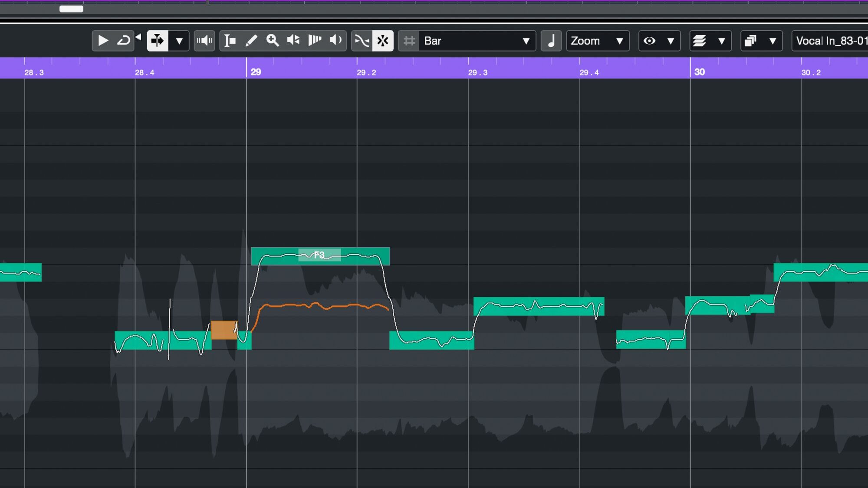The height and width of the screenshot is (488, 868).
Task: Click the stacked windows icon
Action: [x=751, y=41]
